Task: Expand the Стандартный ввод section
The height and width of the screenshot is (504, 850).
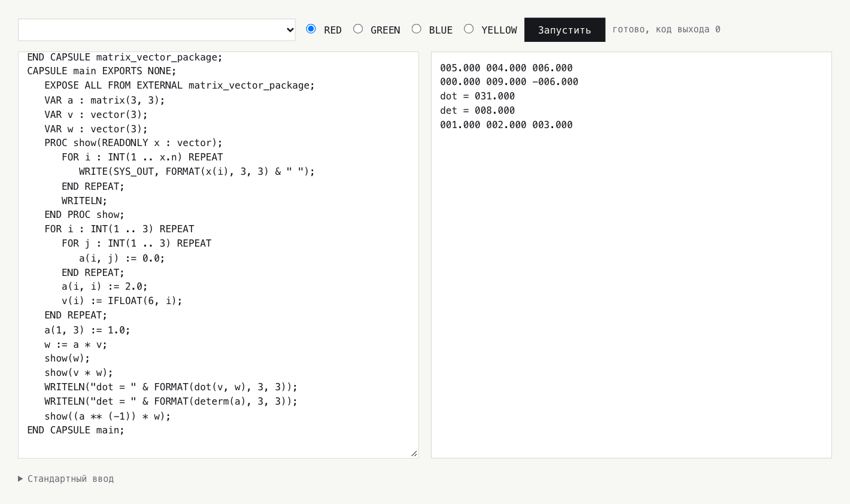Action: point(66,479)
